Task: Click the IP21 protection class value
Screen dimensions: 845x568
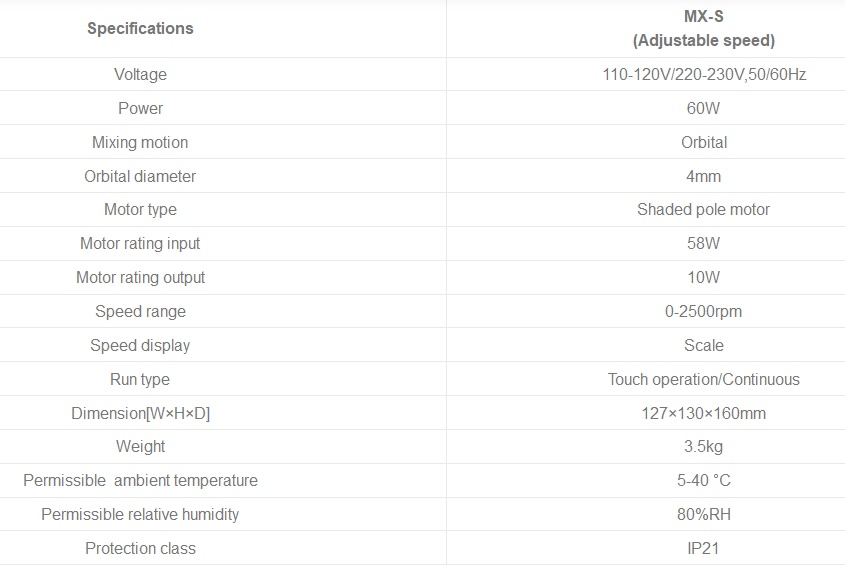Action: coord(703,549)
